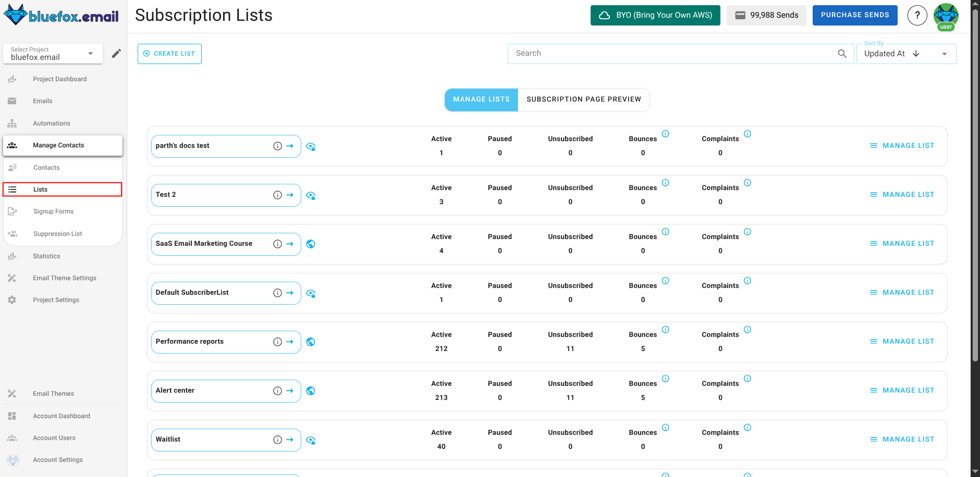Click the Create List button
The image size is (980, 477).
(169, 54)
